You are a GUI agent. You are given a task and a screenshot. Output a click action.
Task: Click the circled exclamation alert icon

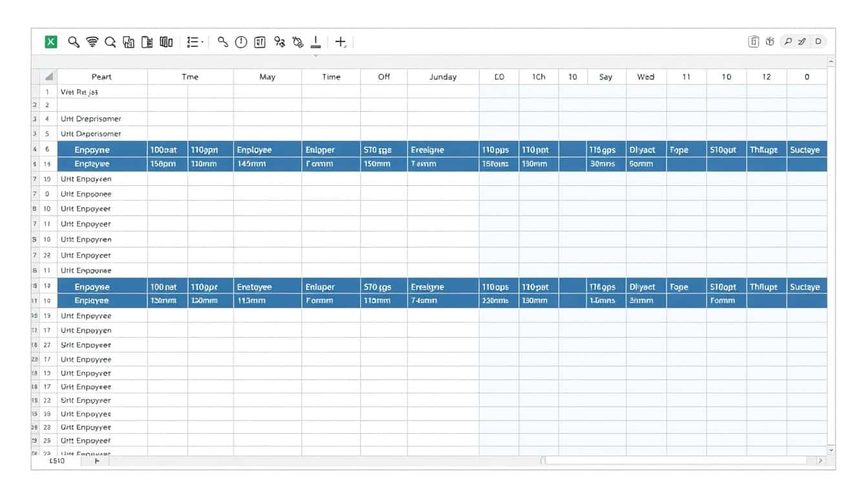(x=241, y=42)
